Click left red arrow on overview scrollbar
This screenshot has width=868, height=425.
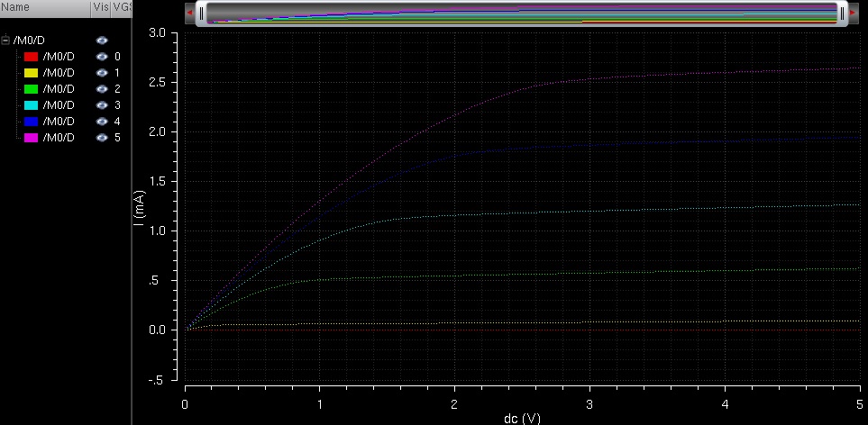189,14
